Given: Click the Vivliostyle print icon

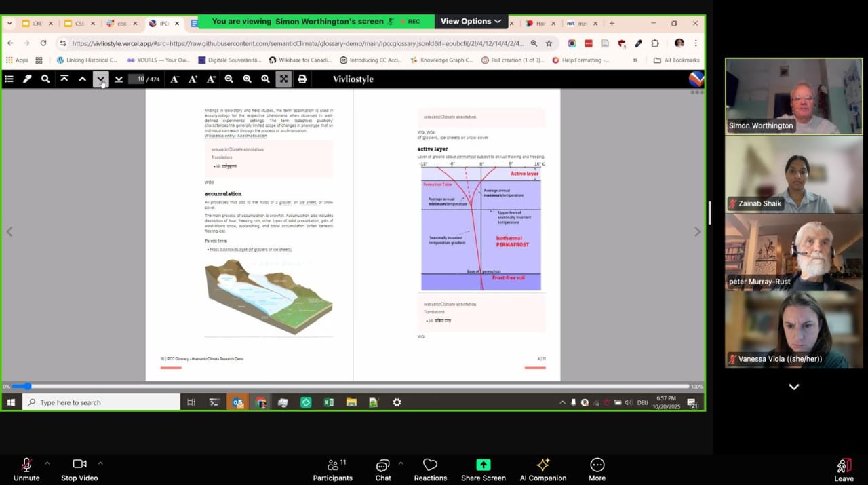Looking at the screenshot, I should (x=302, y=79).
